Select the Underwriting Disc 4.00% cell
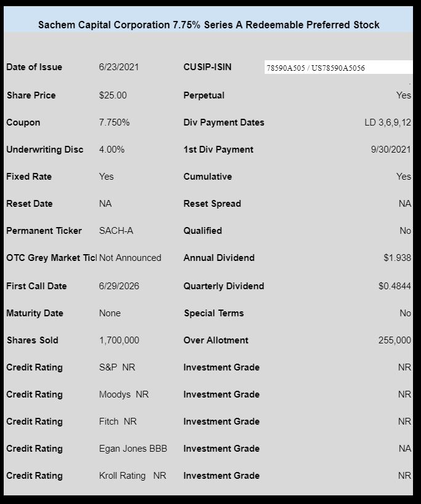The height and width of the screenshot is (504, 421). pyautogui.click(x=111, y=149)
